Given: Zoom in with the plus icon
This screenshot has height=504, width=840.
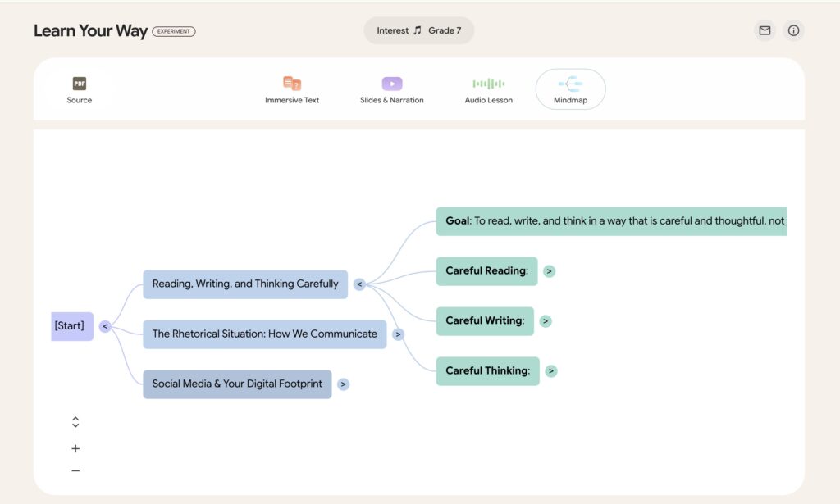Looking at the screenshot, I should click(75, 449).
